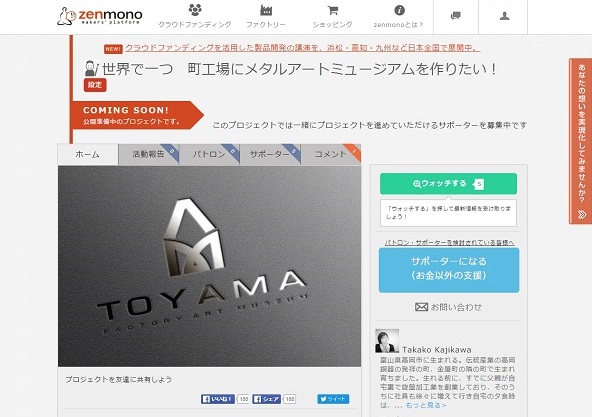Switch to the 活動報告 tab
Viewport: 592px width, 417px height.
(x=149, y=154)
